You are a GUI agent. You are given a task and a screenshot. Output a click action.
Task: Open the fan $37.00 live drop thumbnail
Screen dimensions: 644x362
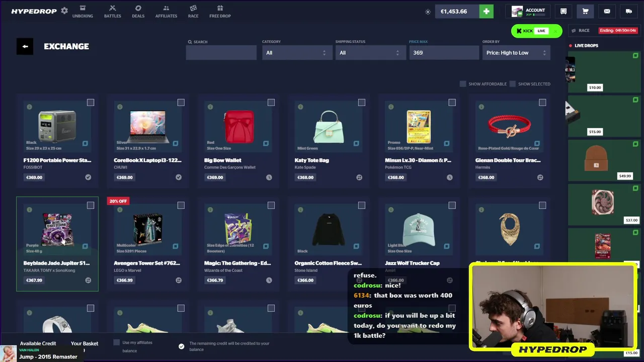tap(602, 202)
